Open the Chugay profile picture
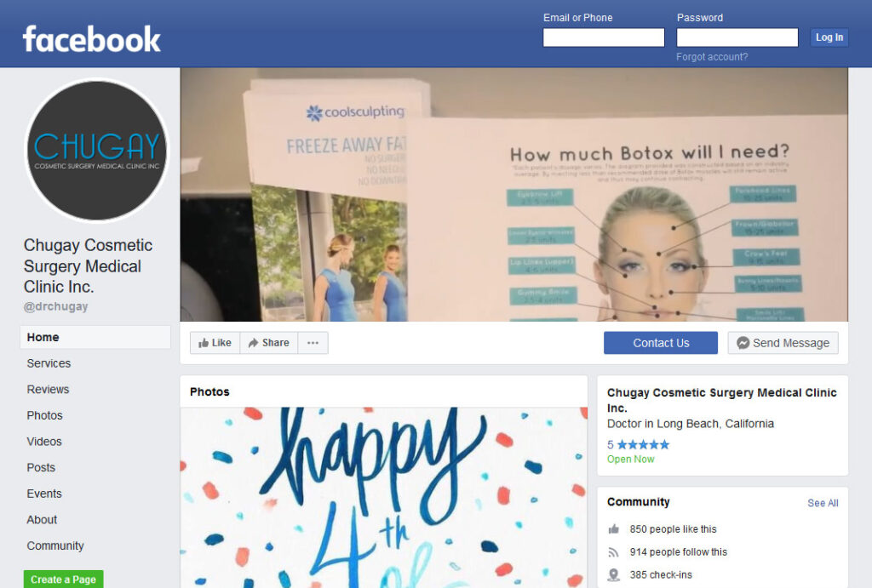 97,151
